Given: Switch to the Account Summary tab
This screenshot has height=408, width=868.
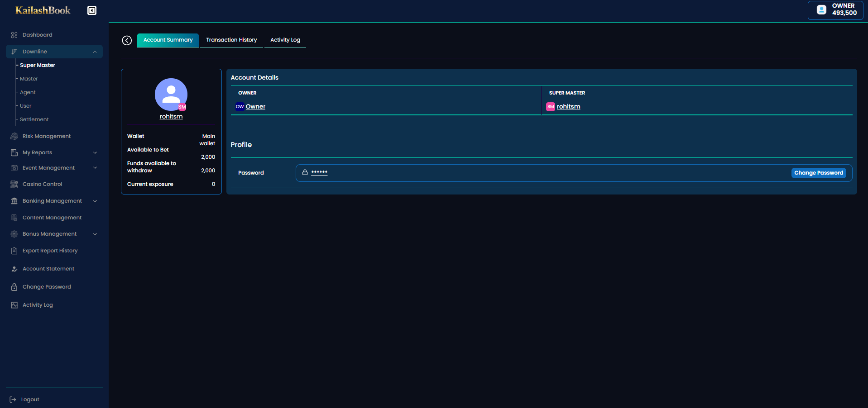Looking at the screenshot, I should [x=168, y=40].
